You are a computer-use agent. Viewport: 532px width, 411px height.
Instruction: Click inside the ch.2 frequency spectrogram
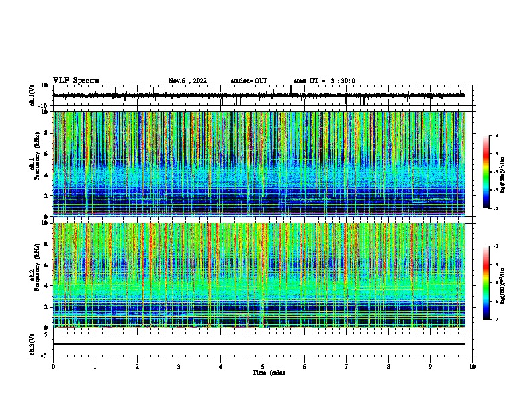(x=259, y=275)
